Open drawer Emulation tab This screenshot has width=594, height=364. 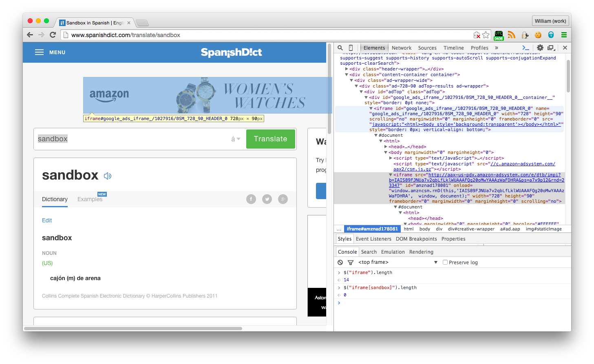(393, 252)
